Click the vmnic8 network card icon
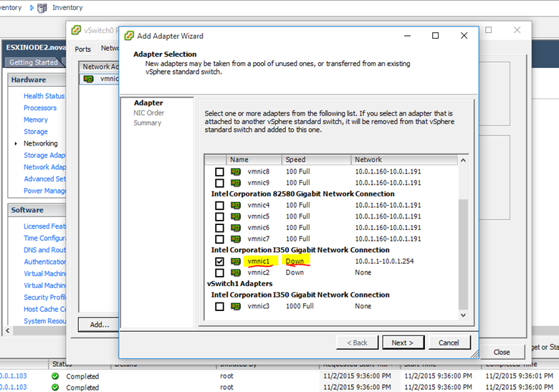The width and height of the screenshot is (559, 392). pyautogui.click(x=236, y=172)
